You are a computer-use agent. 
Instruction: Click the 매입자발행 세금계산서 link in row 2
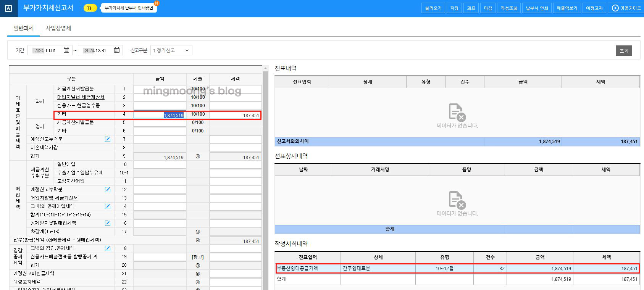pyautogui.click(x=81, y=97)
